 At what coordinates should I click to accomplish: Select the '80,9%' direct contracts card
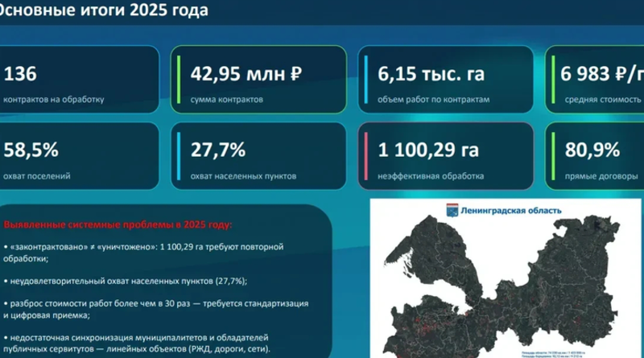[x=596, y=157]
